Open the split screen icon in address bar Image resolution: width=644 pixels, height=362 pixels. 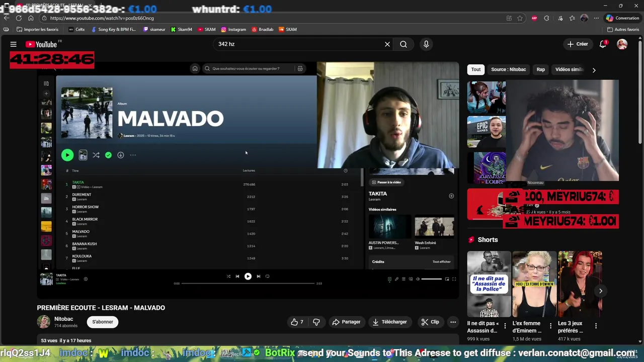pyautogui.click(x=509, y=18)
